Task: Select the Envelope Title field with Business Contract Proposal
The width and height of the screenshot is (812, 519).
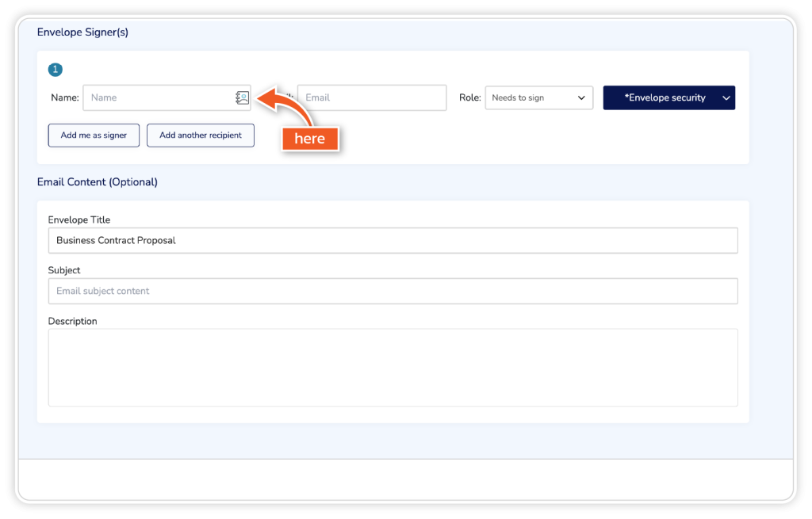Action: 393,240
